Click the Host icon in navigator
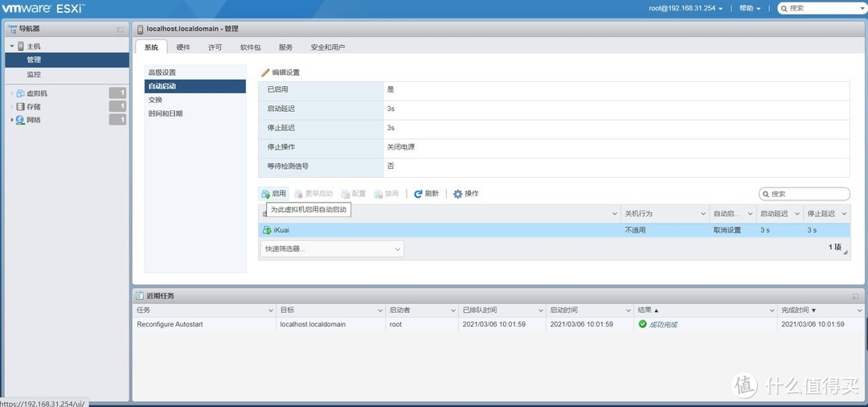Viewport: 868px width, 407px height. point(21,47)
